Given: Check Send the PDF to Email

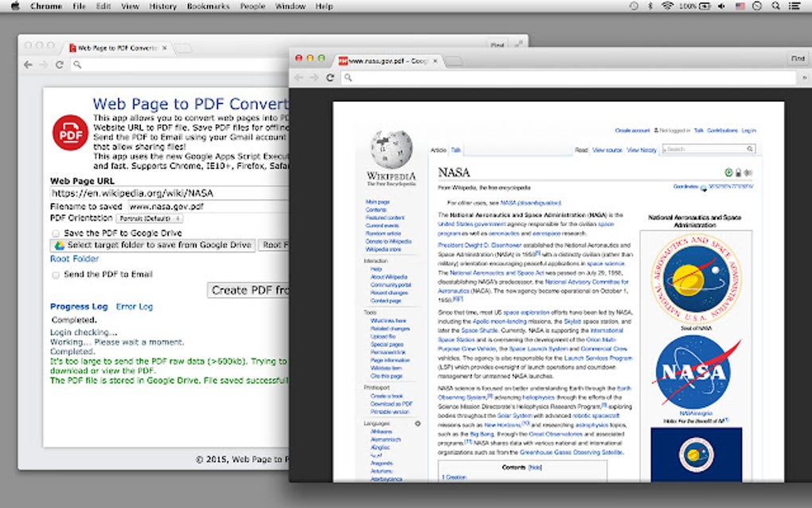Looking at the screenshot, I should click(55, 275).
